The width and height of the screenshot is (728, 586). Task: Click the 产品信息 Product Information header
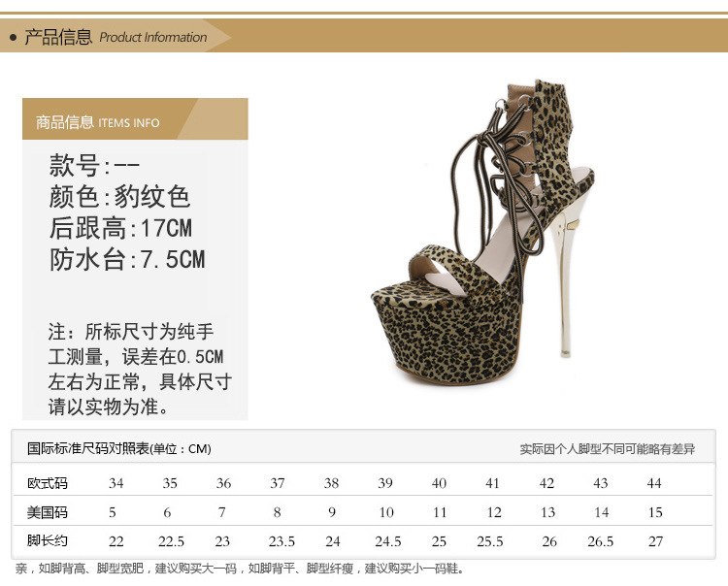(x=115, y=37)
